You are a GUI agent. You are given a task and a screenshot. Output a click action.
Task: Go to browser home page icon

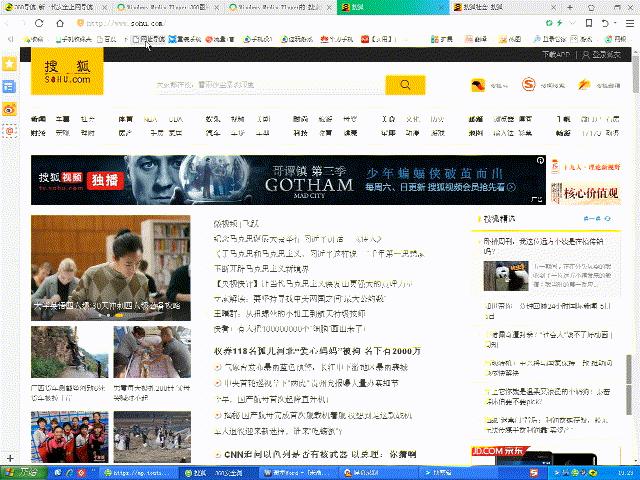[x=60, y=23]
